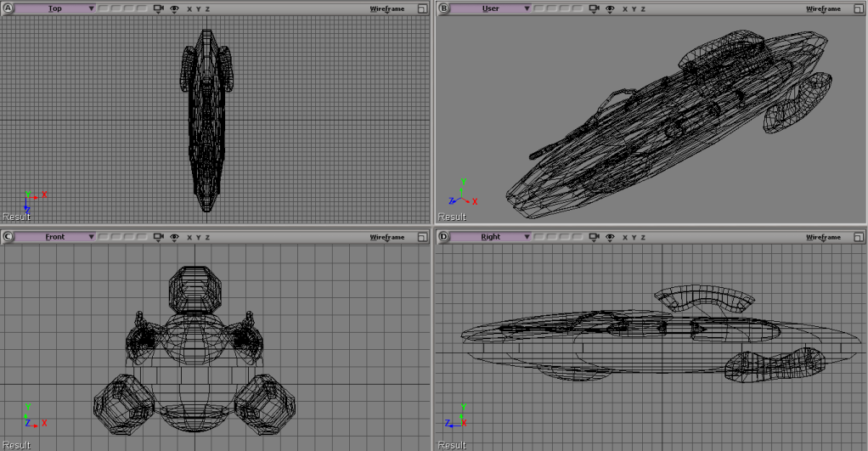Click the X axis button in Front viewport
Viewport: 868px width, 451px height.
click(x=189, y=238)
